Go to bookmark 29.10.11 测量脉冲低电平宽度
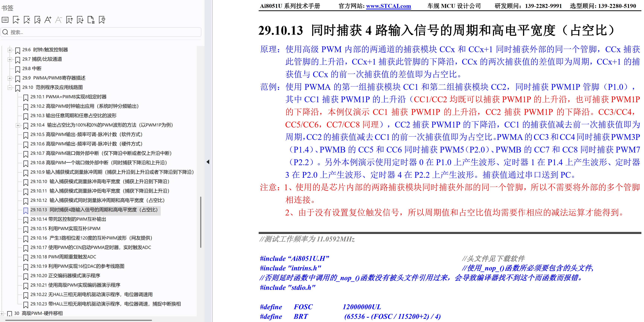The height and width of the screenshot is (322, 644). click(100, 191)
